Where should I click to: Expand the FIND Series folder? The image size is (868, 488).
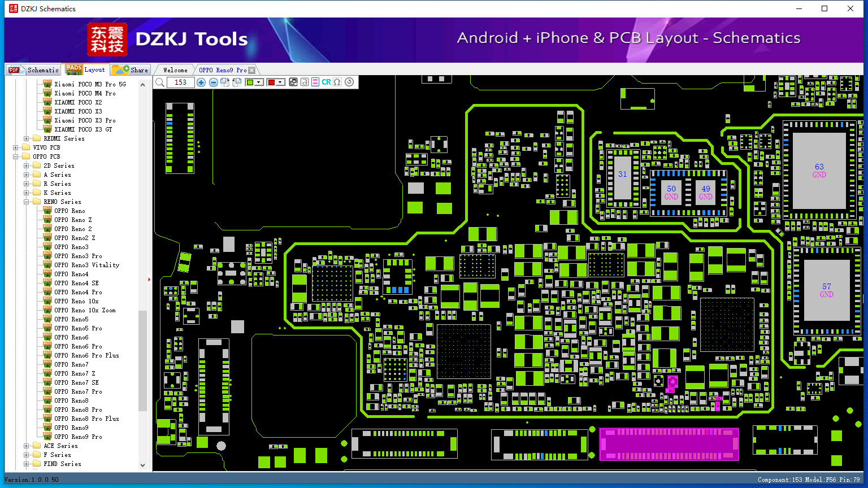click(x=27, y=464)
